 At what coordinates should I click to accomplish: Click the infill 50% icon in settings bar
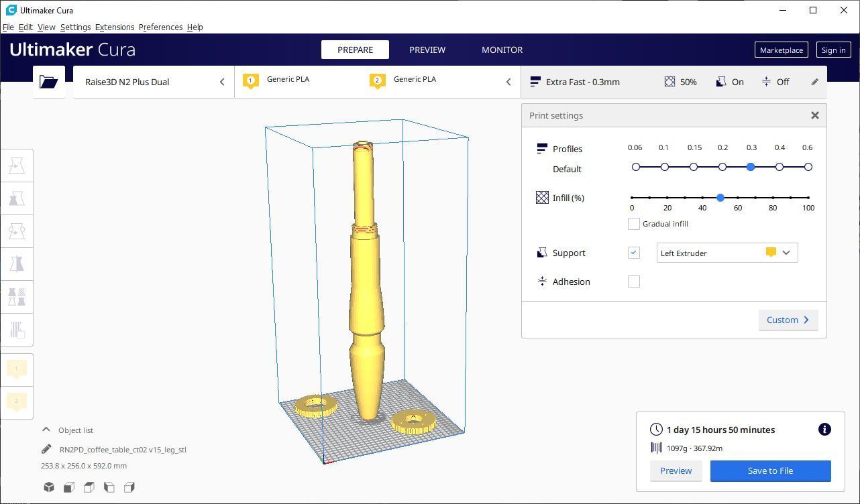[x=669, y=82]
